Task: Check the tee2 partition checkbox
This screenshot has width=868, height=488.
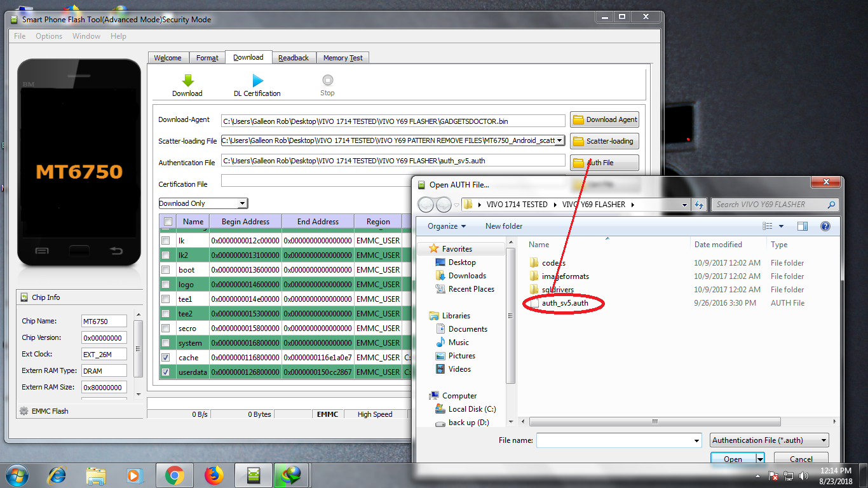Action: pos(166,314)
